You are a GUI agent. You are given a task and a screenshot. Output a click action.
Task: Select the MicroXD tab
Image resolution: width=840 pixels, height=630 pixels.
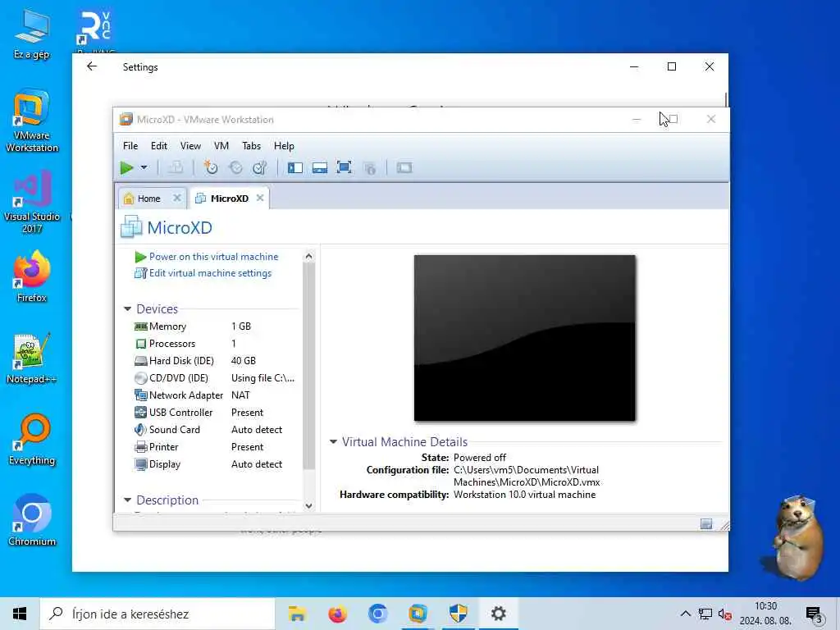[x=230, y=199]
